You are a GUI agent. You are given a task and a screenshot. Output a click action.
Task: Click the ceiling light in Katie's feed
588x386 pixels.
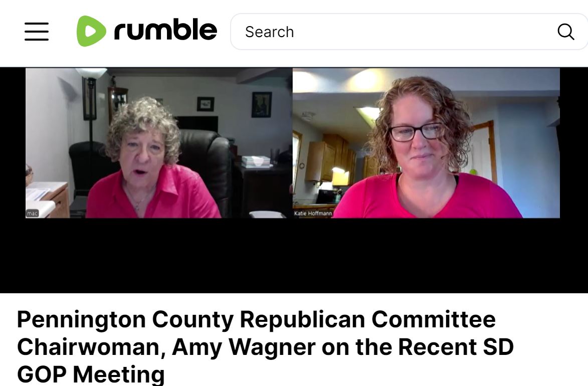click(367, 112)
